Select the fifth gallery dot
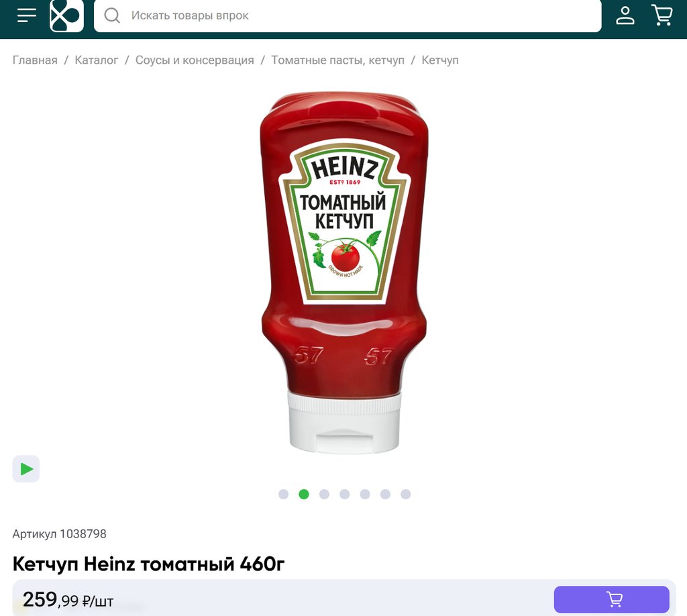 (365, 494)
